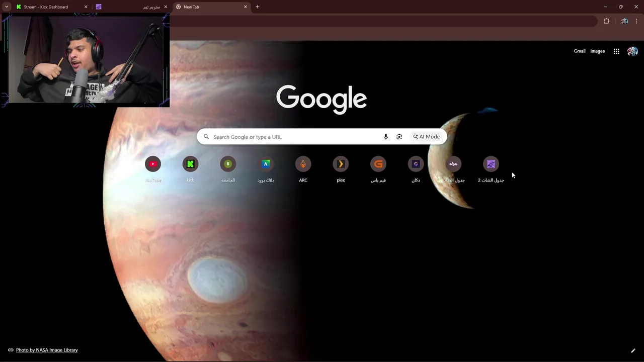The height and width of the screenshot is (362, 644).
Task: Open the plex shortcut
Action: pyautogui.click(x=341, y=169)
